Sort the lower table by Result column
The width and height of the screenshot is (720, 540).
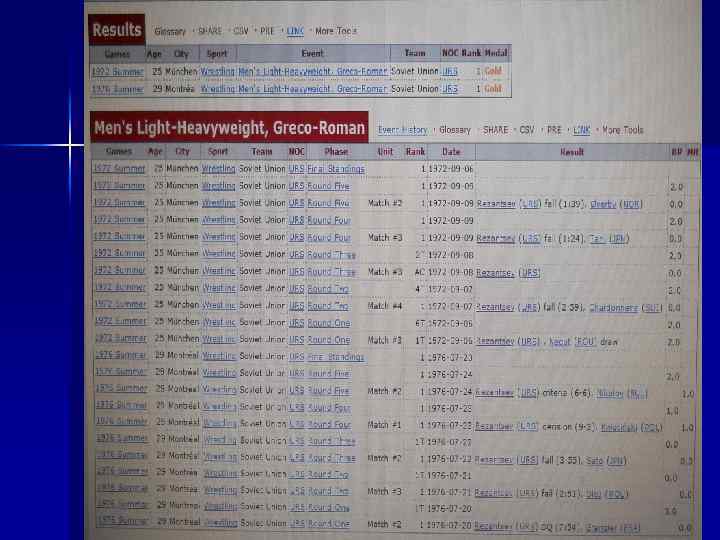coord(572,152)
